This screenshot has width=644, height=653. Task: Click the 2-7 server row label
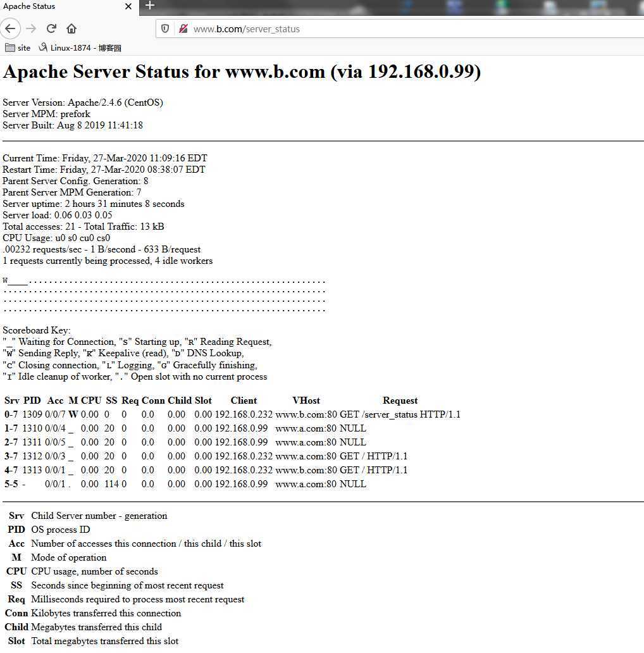(11, 442)
